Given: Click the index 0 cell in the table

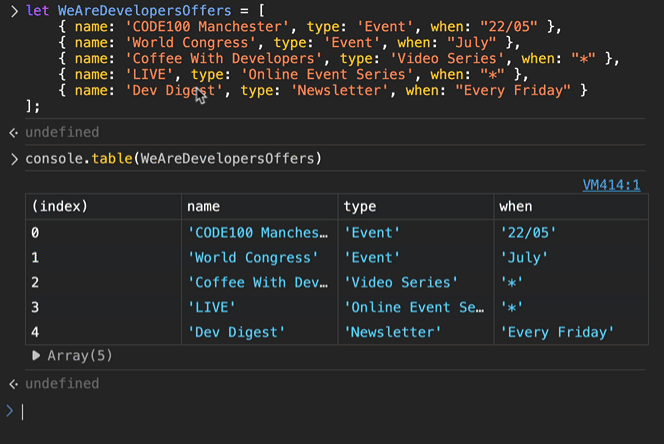Looking at the screenshot, I should (103, 233).
